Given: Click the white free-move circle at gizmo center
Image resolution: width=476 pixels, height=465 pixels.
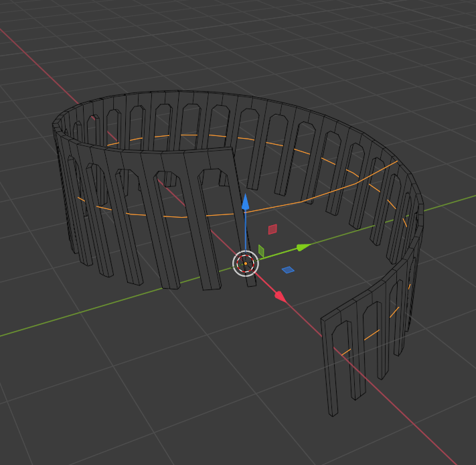Looking at the screenshot, I should point(246,263).
